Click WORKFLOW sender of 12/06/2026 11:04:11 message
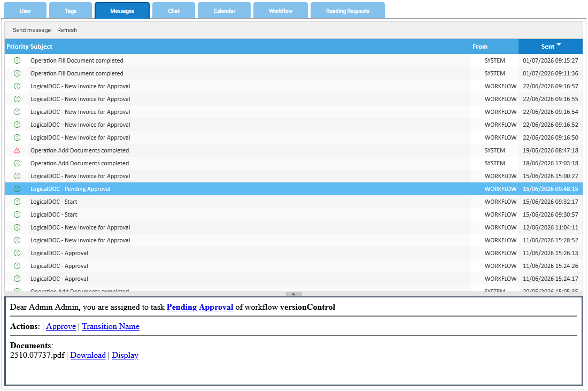 click(x=501, y=227)
